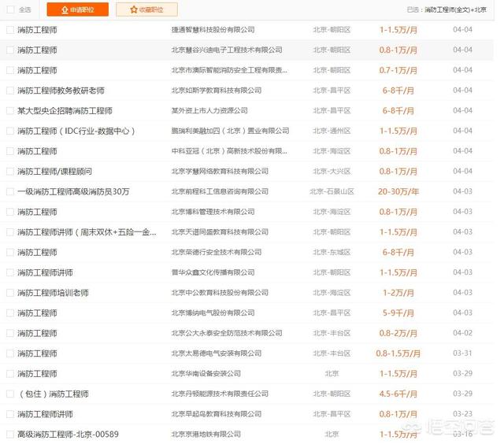Click the 03-31 posting date
The image size is (504, 444).
(x=462, y=353)
